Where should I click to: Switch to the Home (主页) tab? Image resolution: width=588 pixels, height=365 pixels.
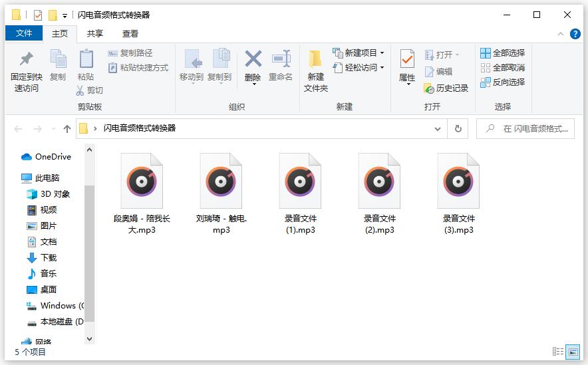coord(60,34)
